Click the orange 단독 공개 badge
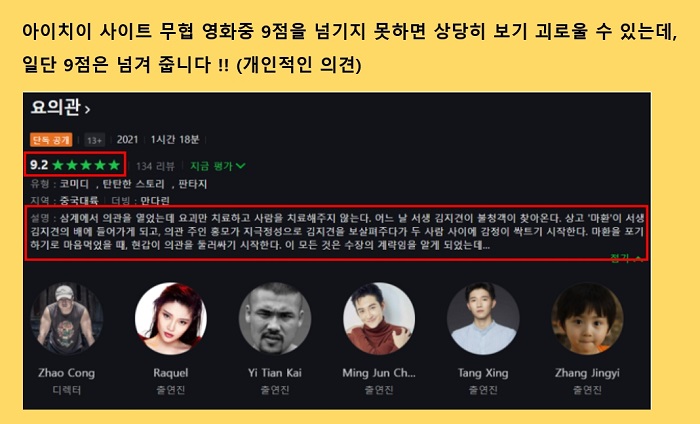Viewport: 700px width, 424px height. click(x=51, y=140)
